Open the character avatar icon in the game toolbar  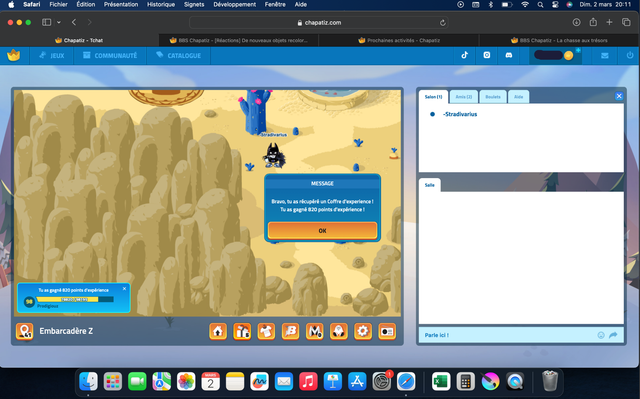click(339, 331)
